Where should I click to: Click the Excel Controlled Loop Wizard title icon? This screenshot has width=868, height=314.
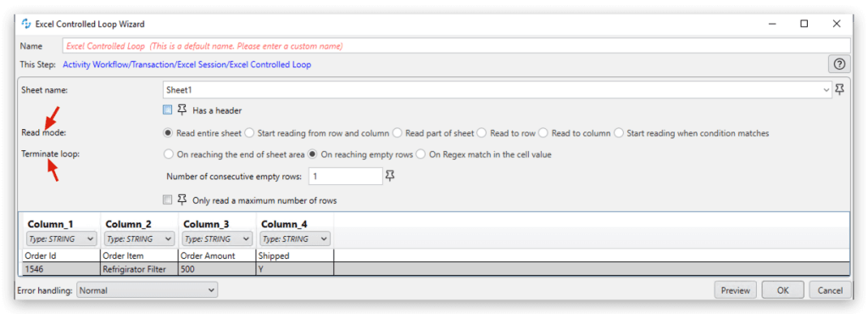(x=26, y=24)
